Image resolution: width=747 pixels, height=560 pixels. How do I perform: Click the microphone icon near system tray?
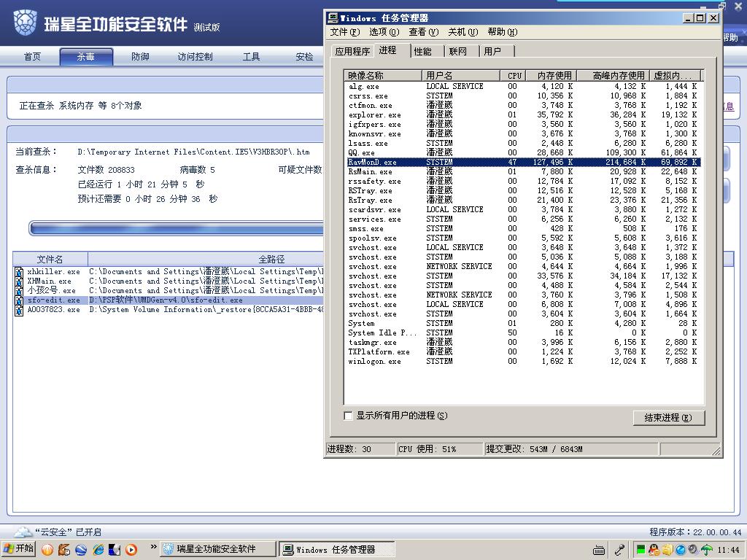(619, 550)
